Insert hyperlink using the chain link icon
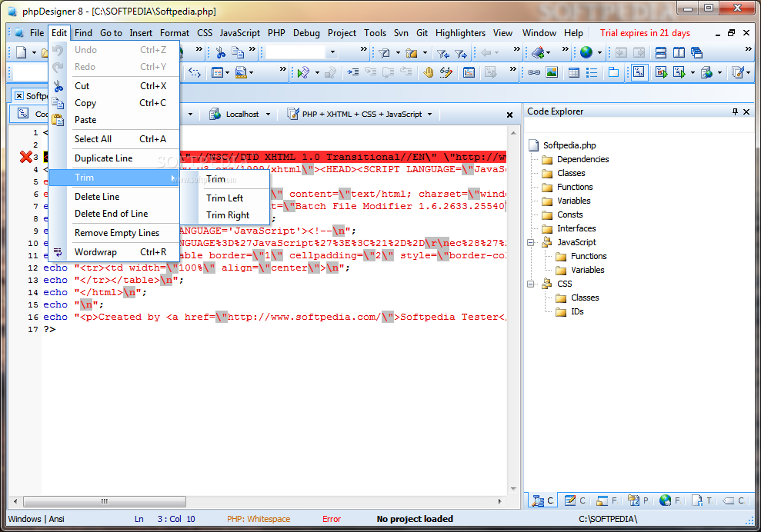Image resolution: width=761 pixels, height=532 pixels. [x=534, y=73]
